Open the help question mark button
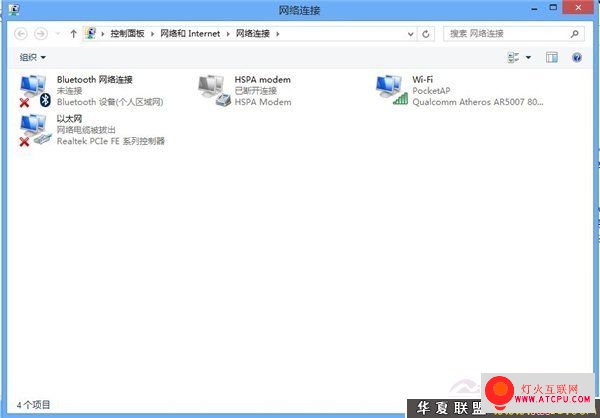Image resolution: width=600 pixels, height=418 pixels. click(x=577, y=57)
